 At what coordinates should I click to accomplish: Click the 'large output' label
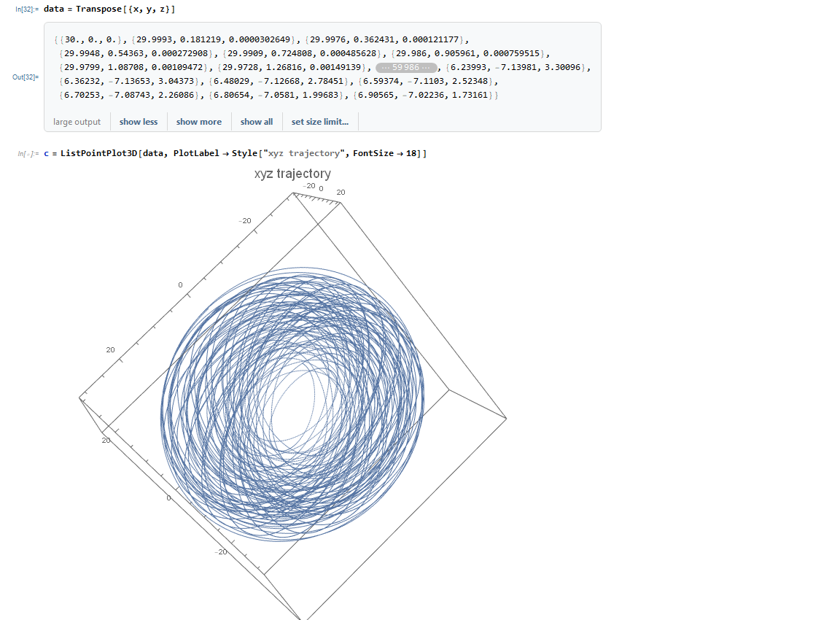77,122
